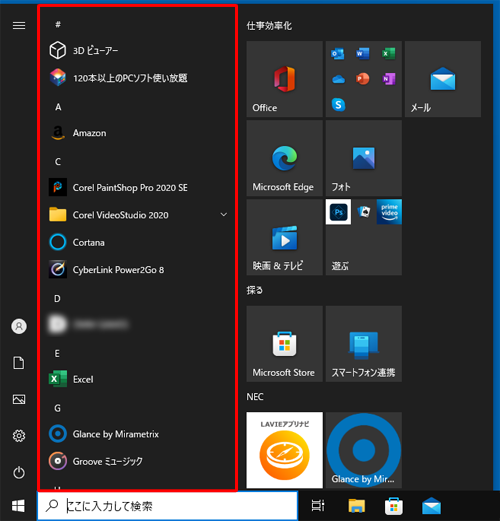The height and width of the screenshot is (521, 500).
Task: Click the A letter header
Action: click(58, 107)
